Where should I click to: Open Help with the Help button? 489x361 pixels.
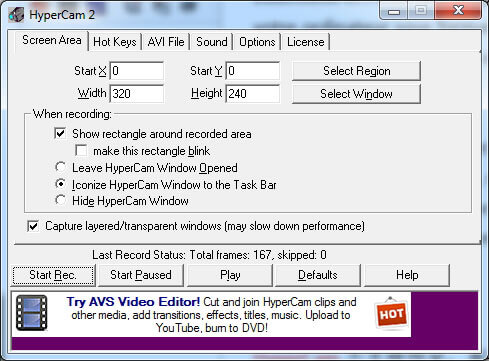point(407,275)
